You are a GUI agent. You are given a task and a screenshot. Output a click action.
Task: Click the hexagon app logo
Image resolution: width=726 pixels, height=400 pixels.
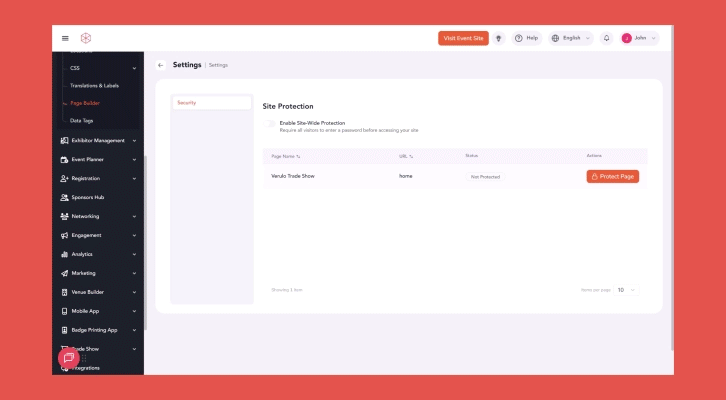[x=86, y=38]
